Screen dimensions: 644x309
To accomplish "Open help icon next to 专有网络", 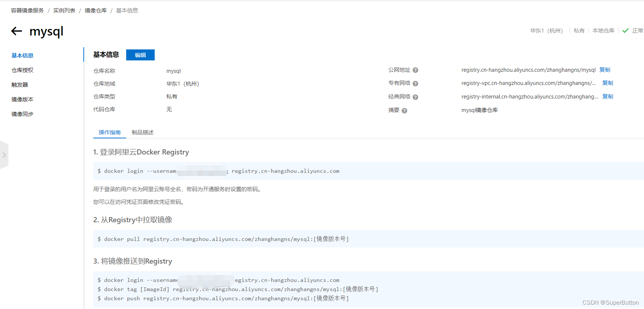I will (x=415, y=83).
